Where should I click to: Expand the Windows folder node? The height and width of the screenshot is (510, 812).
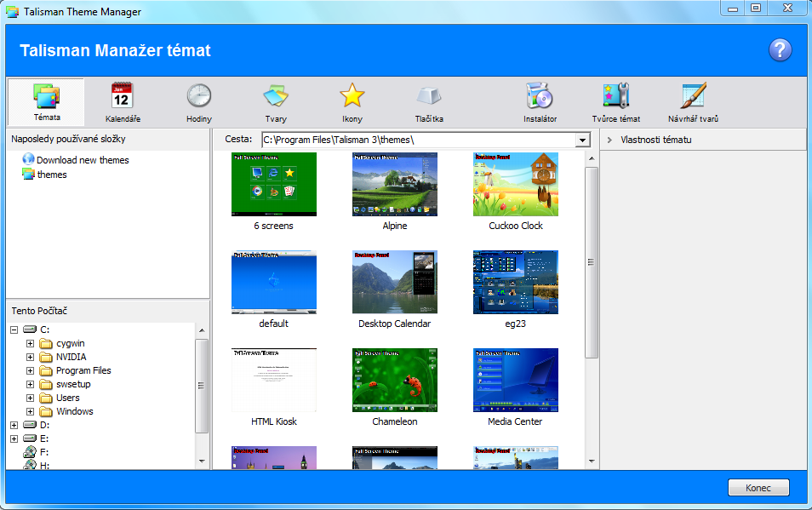30,411
